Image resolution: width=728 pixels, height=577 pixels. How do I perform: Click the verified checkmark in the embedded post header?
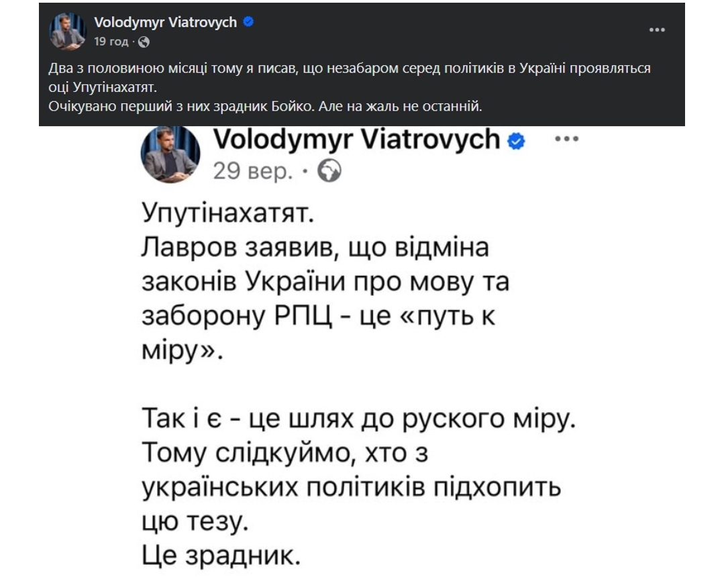point(515,141)
